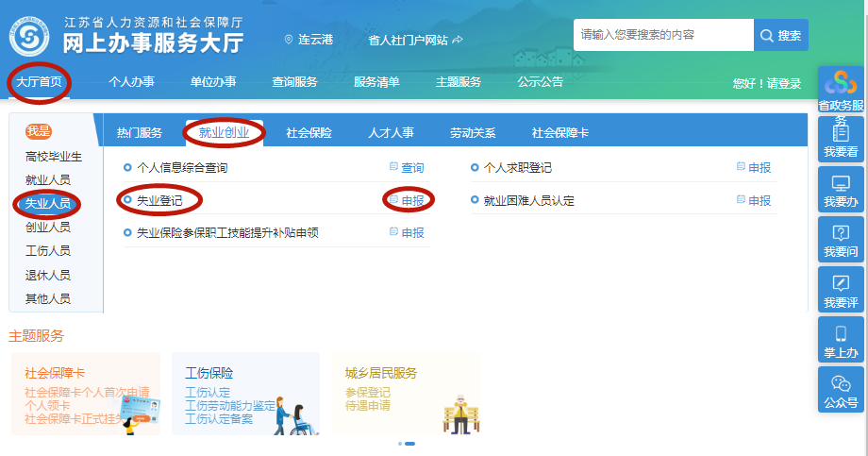The width and height of the screenshot is (868, 456).
Task: Open the 省政务服务 sidebar icon
Action: click(x=840, y=92)
